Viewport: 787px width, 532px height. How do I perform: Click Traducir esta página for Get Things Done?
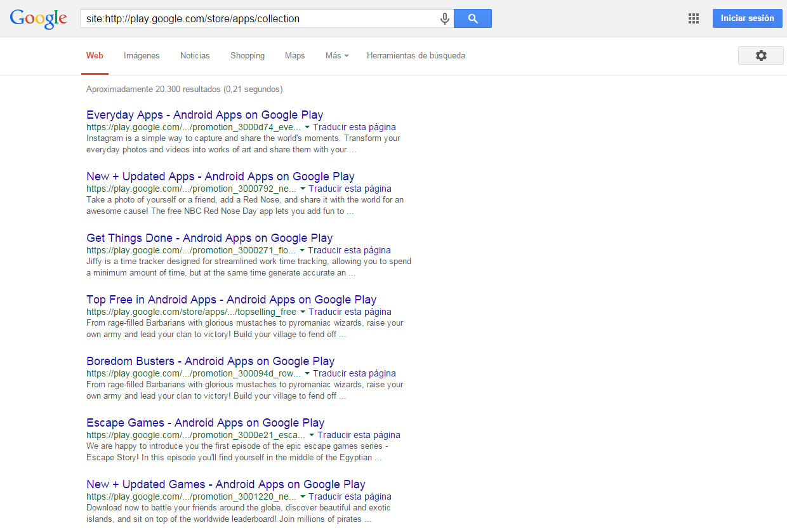coord(349,250)
